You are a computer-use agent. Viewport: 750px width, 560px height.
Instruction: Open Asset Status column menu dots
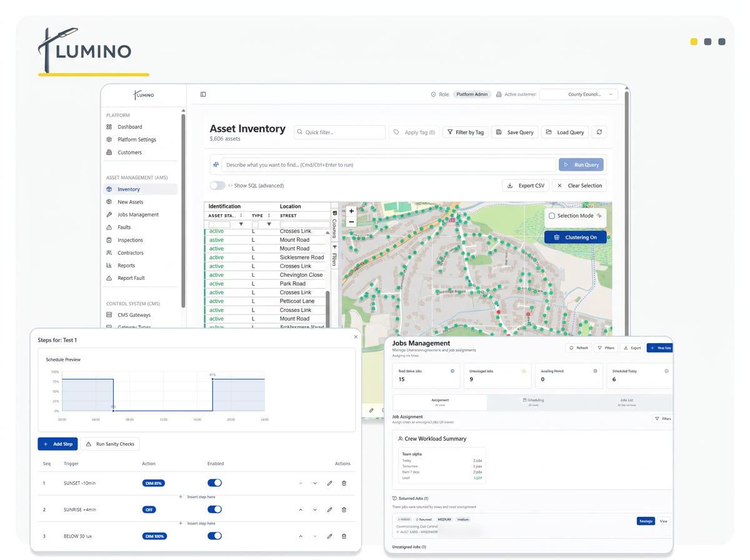pos(241,216)
